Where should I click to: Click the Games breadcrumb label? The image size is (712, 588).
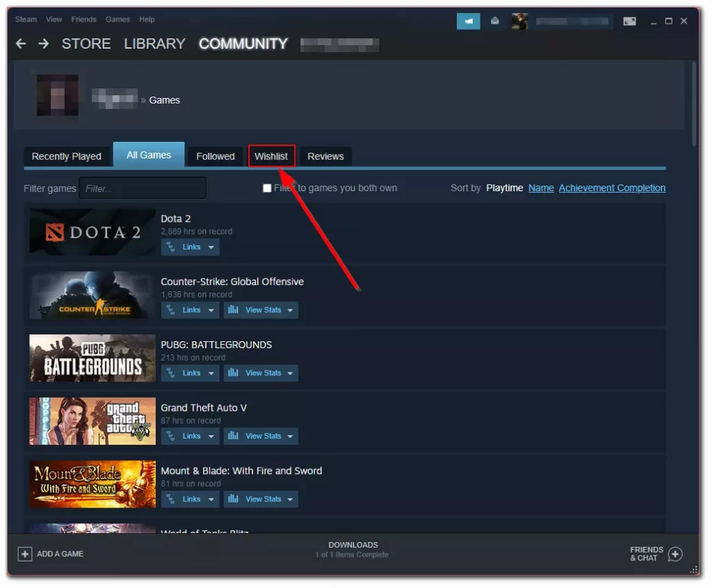tap(164, 100)
